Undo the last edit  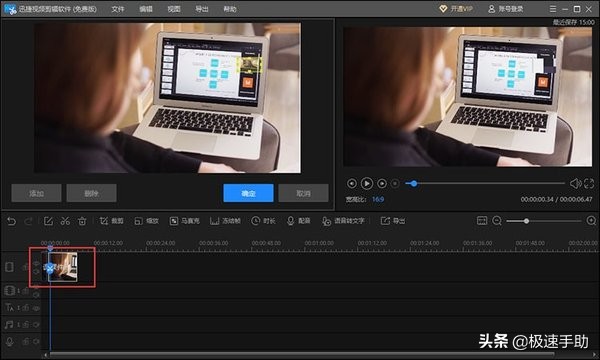tap(11, 221)
